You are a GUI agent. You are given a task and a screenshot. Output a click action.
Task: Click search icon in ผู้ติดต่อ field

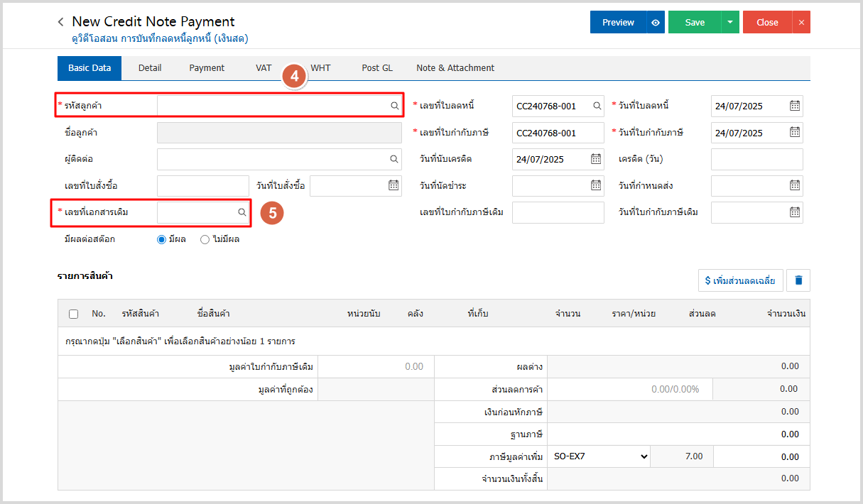click(x=394, y=159)
